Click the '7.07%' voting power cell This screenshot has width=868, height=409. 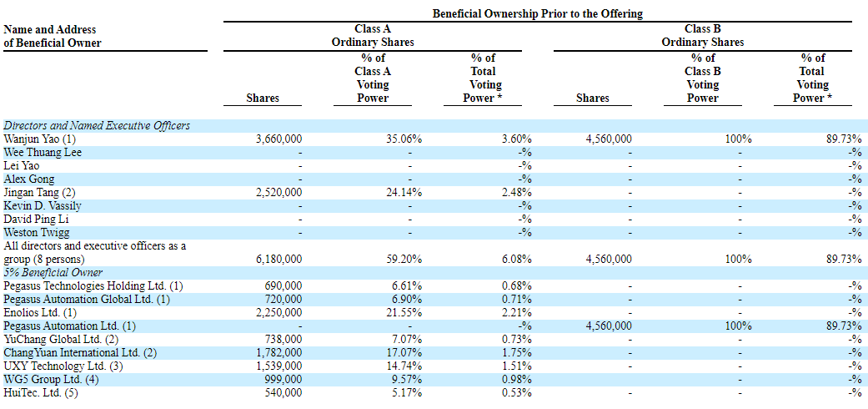pyautogui.click(x=407, y=339)
